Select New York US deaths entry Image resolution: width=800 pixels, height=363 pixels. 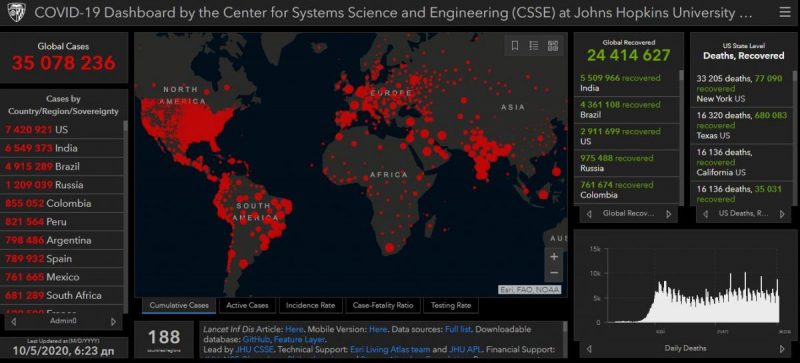tap(742, 88)
